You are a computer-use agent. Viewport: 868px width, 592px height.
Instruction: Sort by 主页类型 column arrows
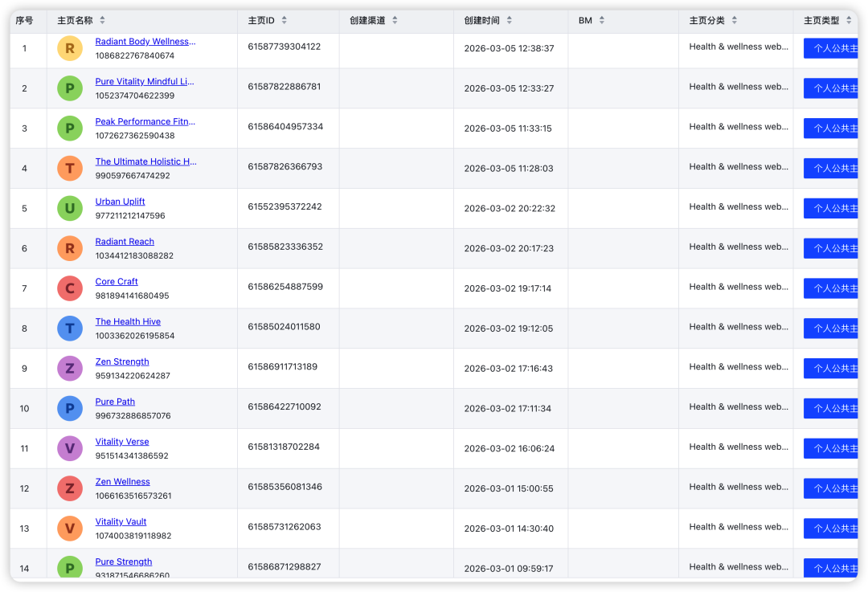[x=849, y=20]
